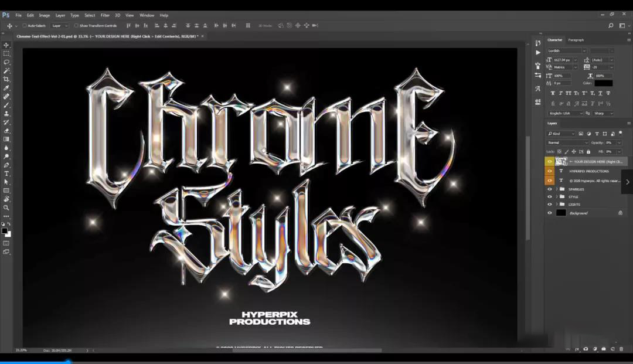Expand the STYLE layer group
The height and width of the screenshot is (364, 633).
pyautogui.click(x=556, y=197)
